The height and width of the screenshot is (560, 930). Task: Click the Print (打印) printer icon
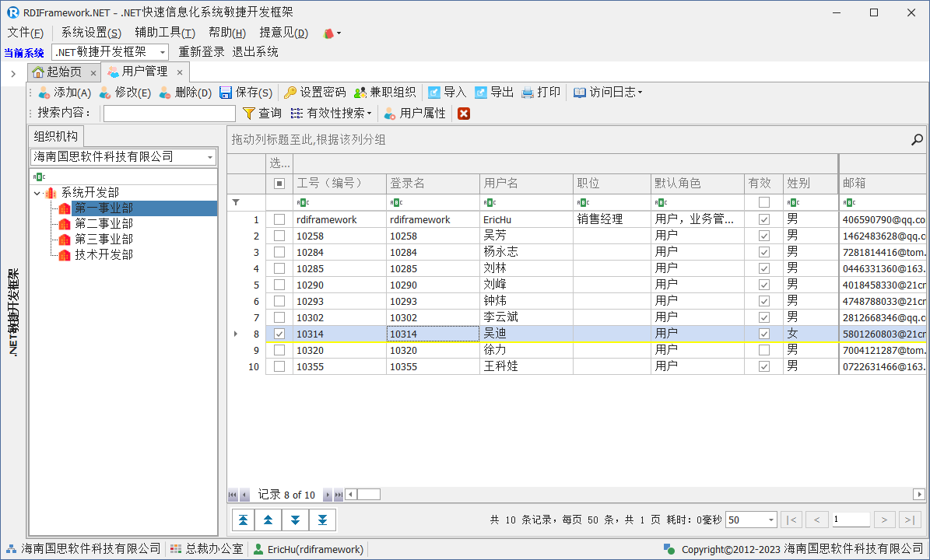[x=528, y=93]
